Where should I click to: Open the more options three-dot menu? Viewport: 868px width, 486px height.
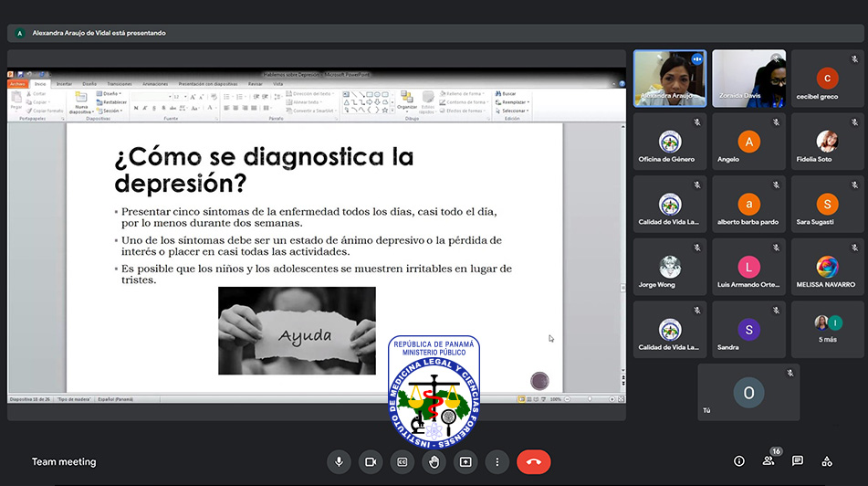click(x=497, y=461)
